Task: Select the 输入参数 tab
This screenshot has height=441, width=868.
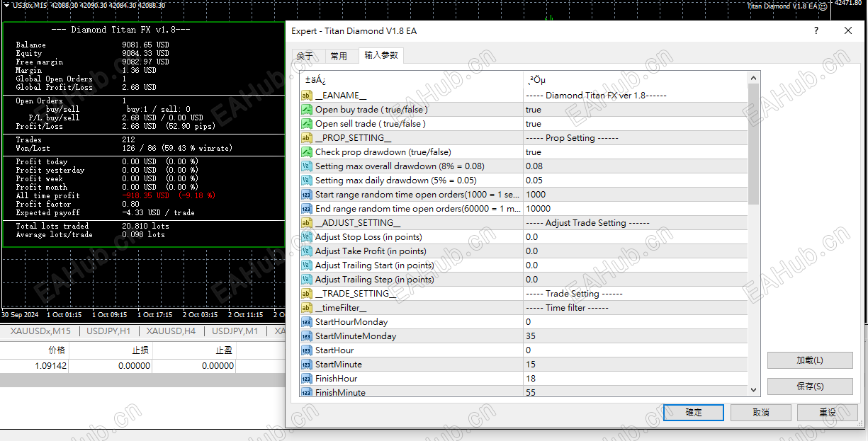Action: coord(381,55)
